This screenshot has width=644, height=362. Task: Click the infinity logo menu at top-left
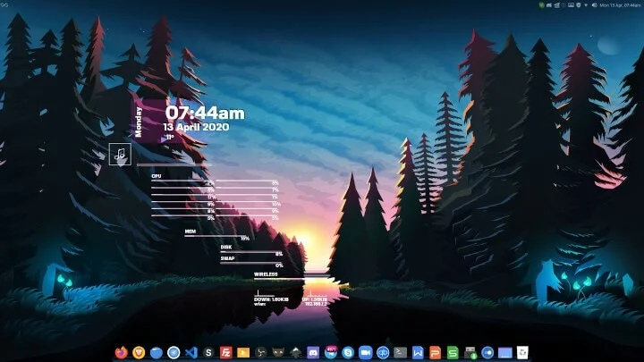tap(4, 5)
